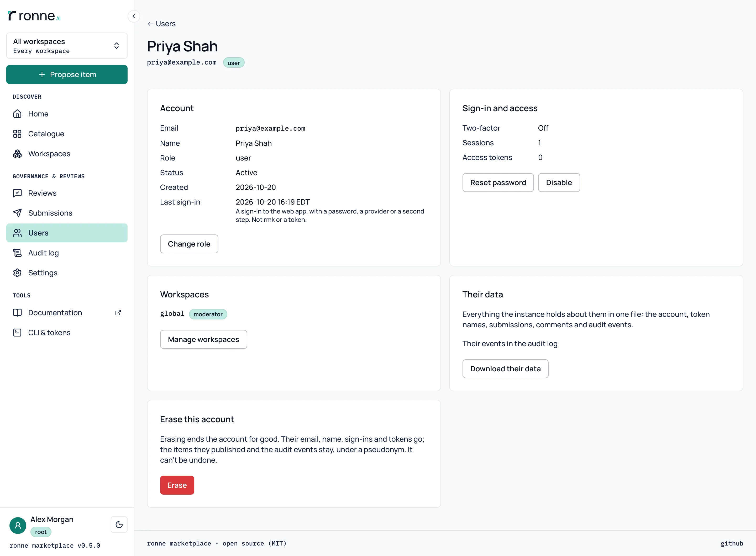This screenshot has height=556, width=756.
Task: Open Settings via its gear icon
Action: pyautogui.click(x=17, y=272)
